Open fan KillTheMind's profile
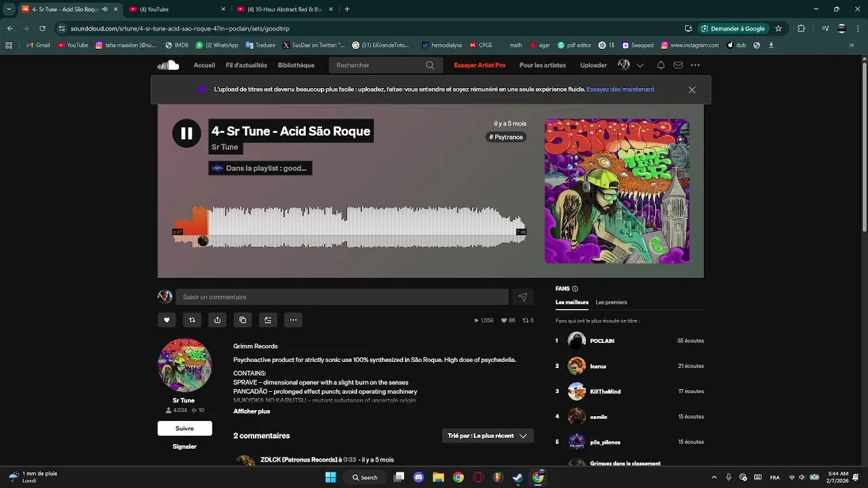Image resolution: width=868 pixels, height=488 pixels. (605, 392)
